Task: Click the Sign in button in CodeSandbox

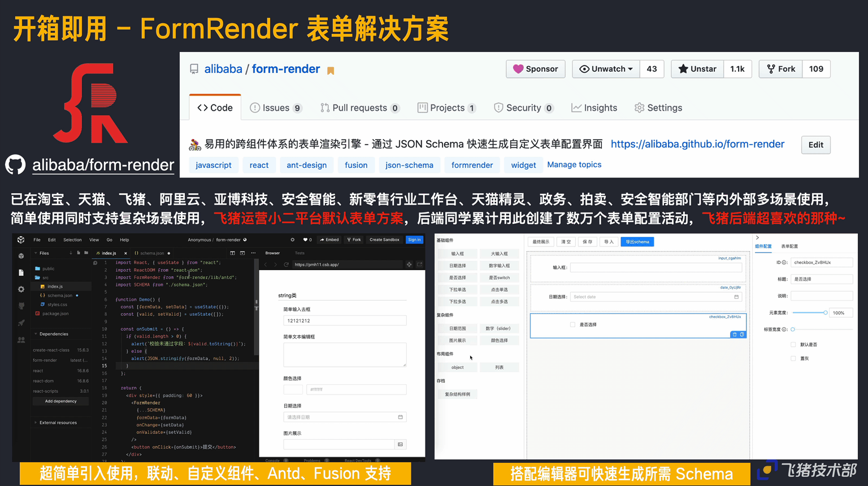Action: click(414, 240)
